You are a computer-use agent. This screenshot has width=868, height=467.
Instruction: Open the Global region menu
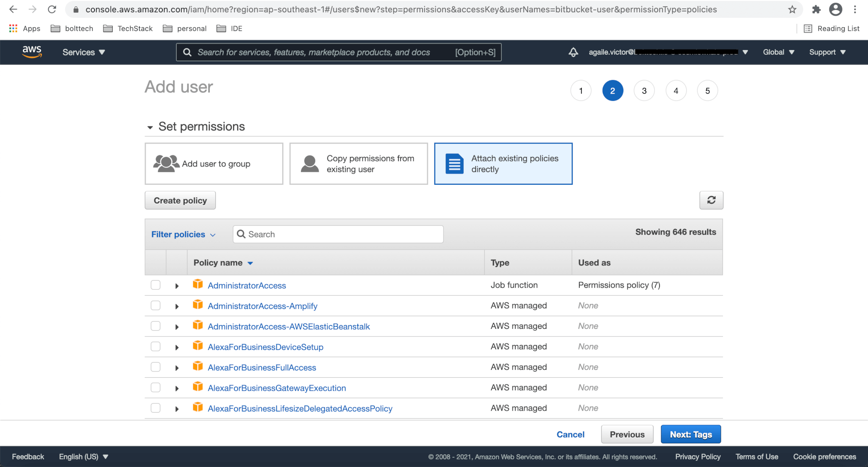coord(778,52)
